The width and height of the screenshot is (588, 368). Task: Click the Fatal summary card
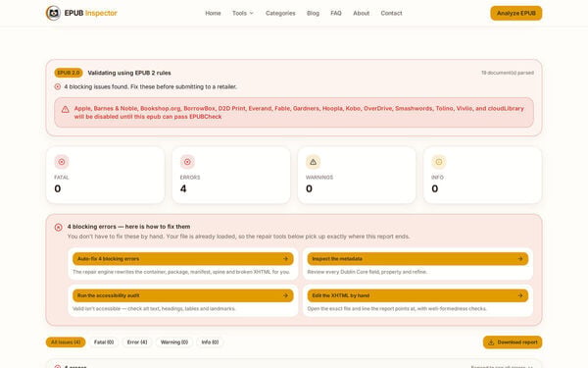[106, 175]
